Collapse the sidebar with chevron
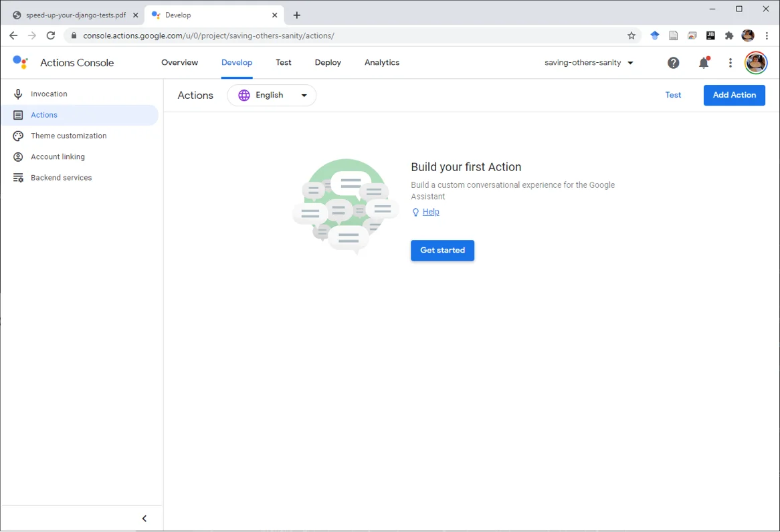This screenshot has width=780, height=532. tap(144, 519)
